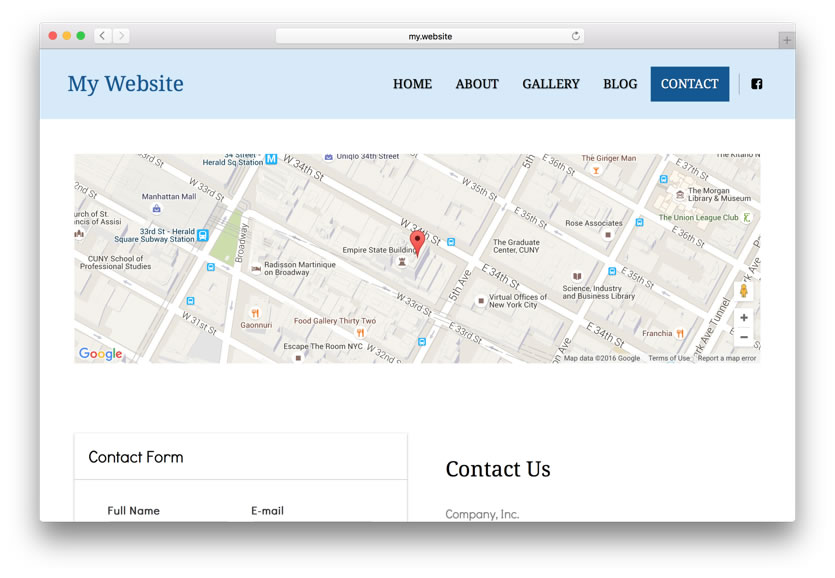Click the Food Gallery Thirty Two restaurant icon
Image resolution: width=835 pixels, height=578 pixels.
pos(361,333)
